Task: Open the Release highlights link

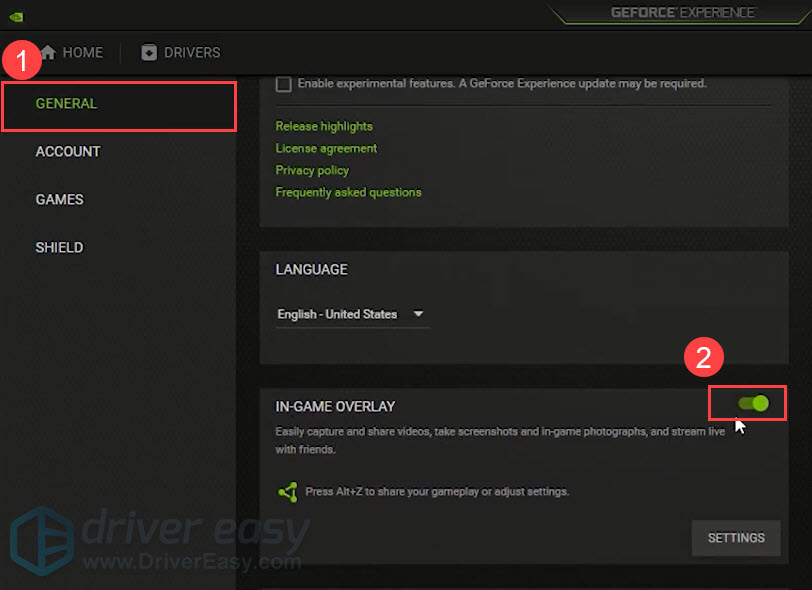Action: pyautogui.click(x=324, y=126)
